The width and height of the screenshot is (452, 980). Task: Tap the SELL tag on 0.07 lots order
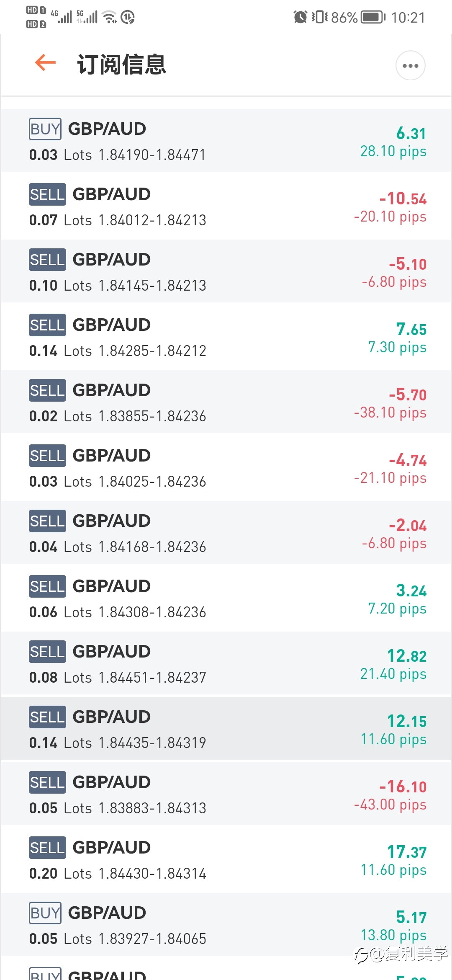[x=47, y=194]
